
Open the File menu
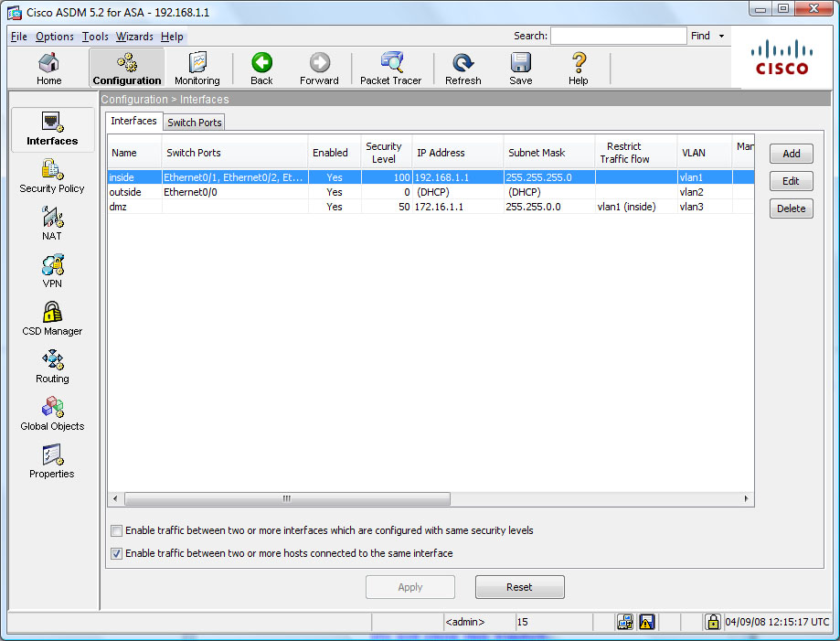click(x=19, y=37)
